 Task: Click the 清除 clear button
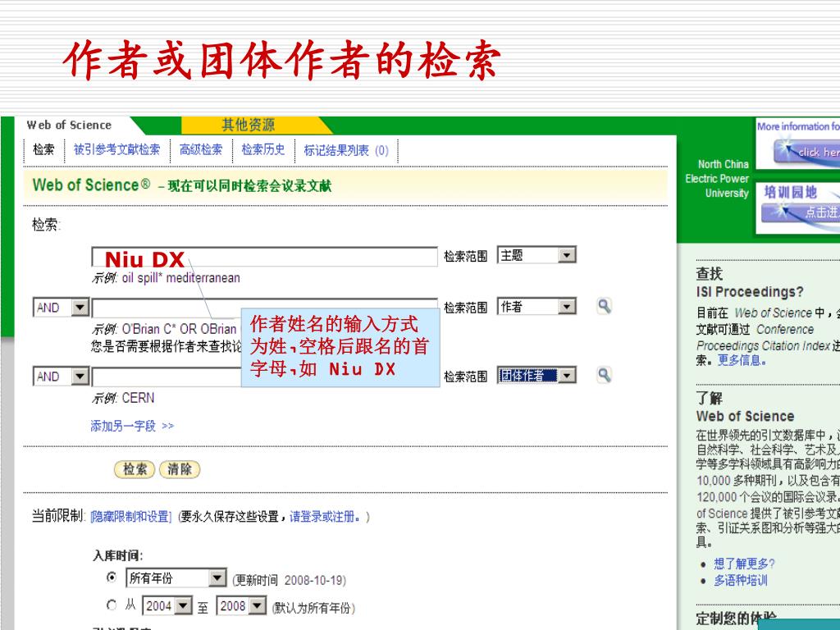coord(180,469)
